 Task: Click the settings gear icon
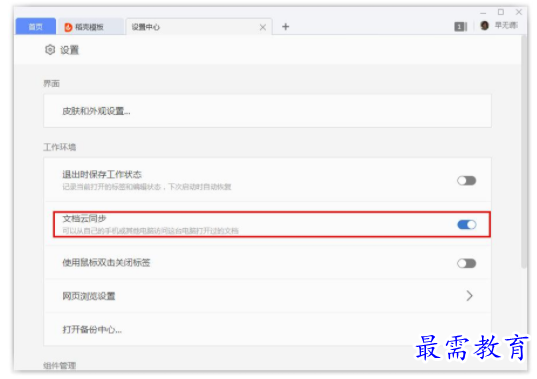50,50
